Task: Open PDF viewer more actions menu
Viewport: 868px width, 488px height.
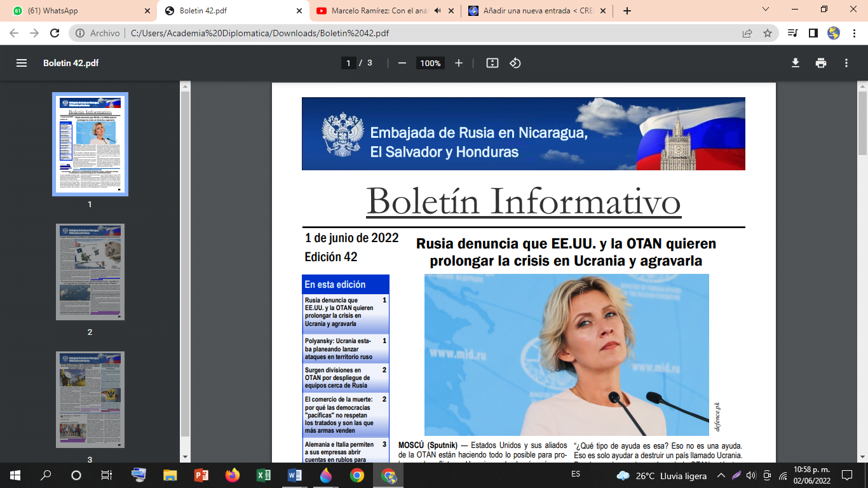Action: [846, 63]
